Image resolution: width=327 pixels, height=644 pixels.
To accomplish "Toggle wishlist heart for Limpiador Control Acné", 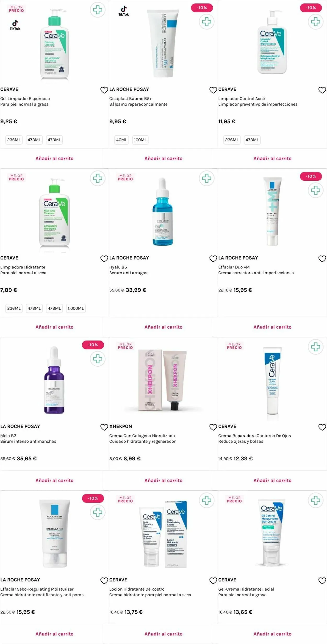I will 322,90.
